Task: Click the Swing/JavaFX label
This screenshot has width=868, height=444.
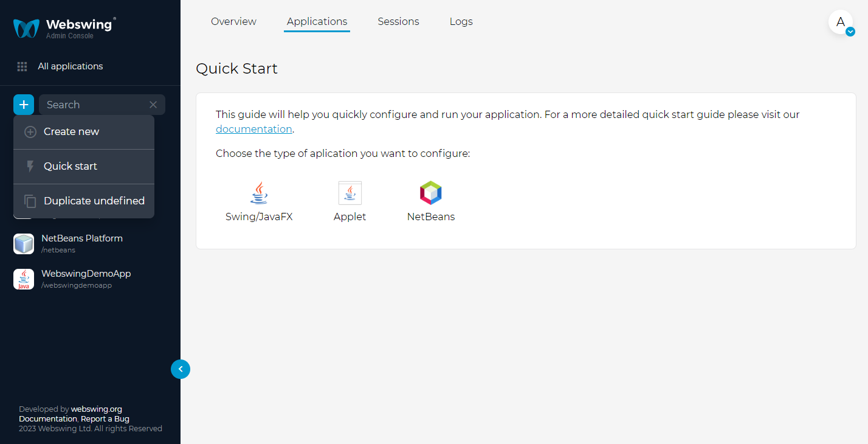Action: tap(259, 217)
